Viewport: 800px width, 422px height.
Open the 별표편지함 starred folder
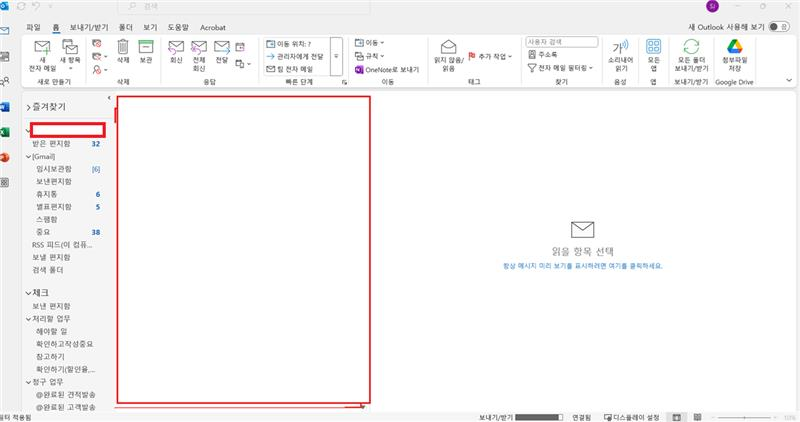[54, 207]
